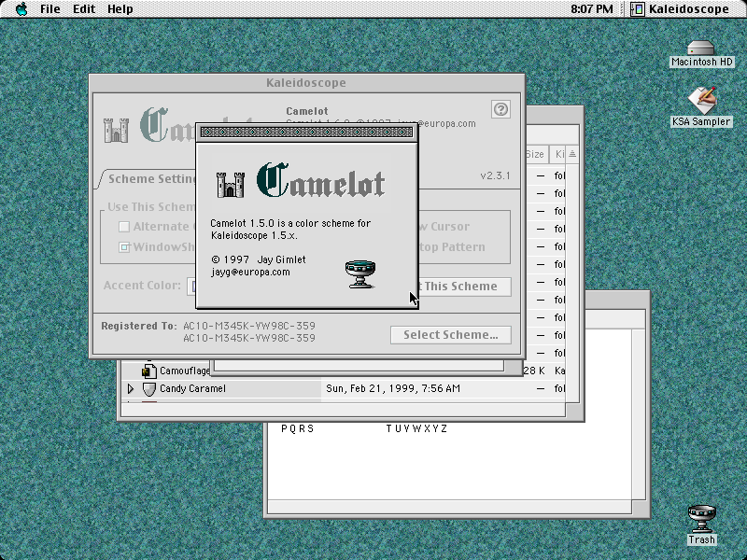Click the Kaleidoscope window title bar

tap(307, 83)
